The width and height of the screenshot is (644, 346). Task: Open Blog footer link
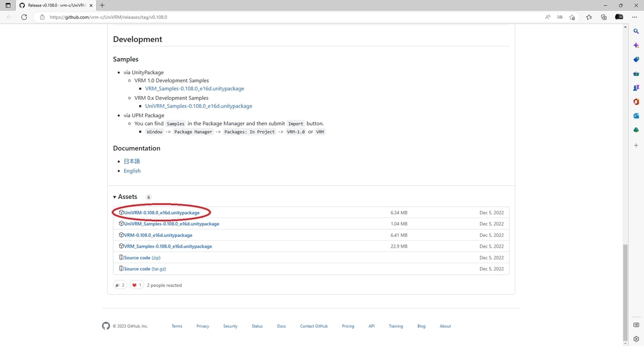pyautogui.click(x=421, y=326)
